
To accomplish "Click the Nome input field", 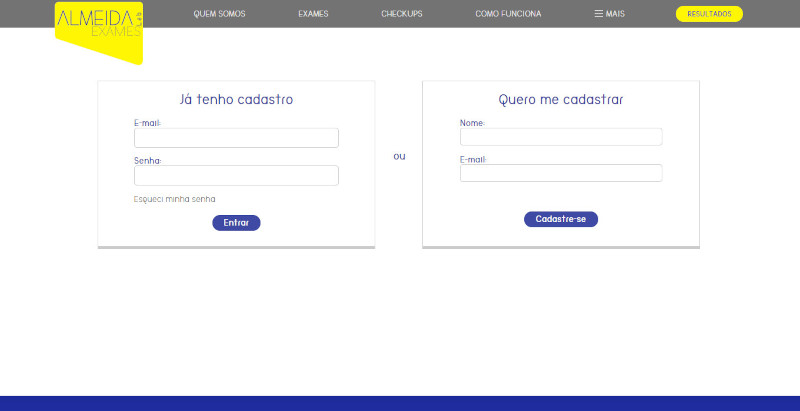I will click(561, 137).
